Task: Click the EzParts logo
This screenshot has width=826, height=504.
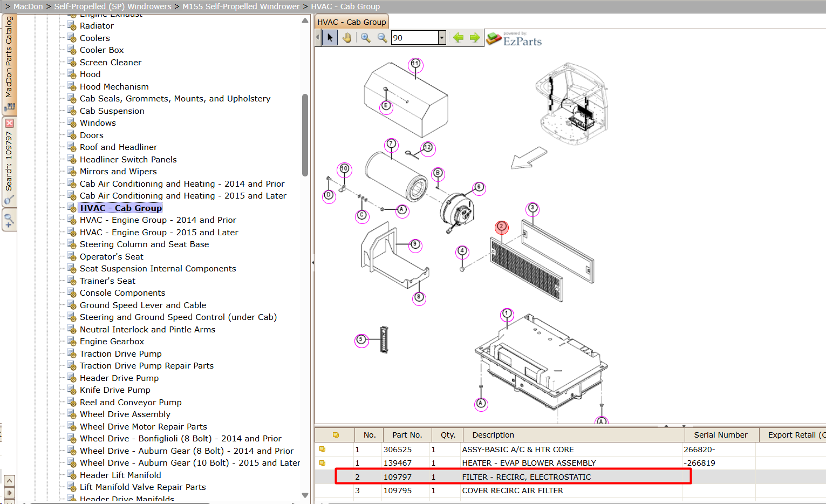Action: (514, 39)
